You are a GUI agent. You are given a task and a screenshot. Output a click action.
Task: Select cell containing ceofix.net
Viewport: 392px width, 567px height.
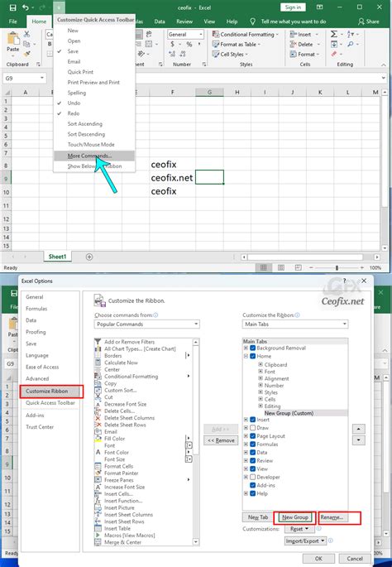[x=172, y=178]
